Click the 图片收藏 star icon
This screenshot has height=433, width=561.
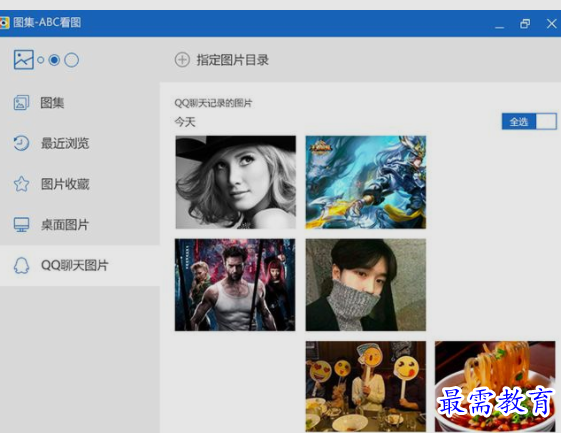pos(21,184)
